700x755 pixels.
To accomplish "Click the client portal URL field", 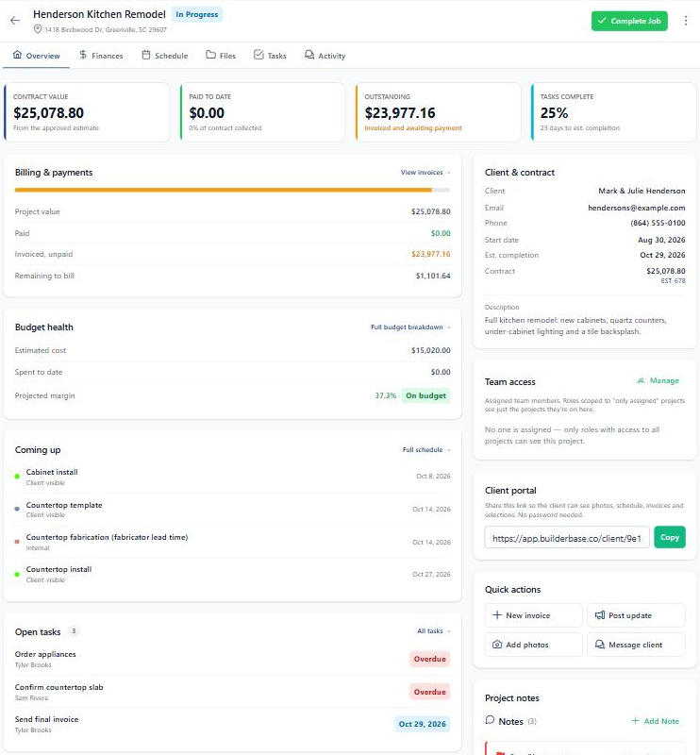I will click(567, 537).
